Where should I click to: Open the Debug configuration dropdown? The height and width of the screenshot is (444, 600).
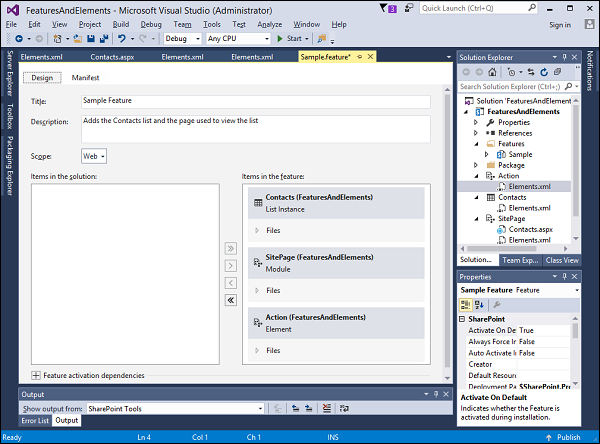182,39
